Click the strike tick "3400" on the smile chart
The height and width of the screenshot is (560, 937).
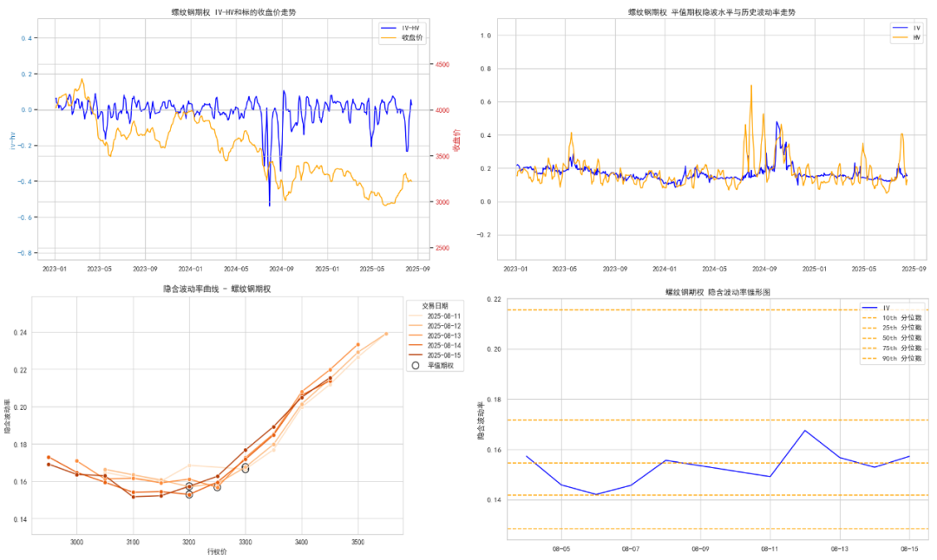click(x=301, y=542)
